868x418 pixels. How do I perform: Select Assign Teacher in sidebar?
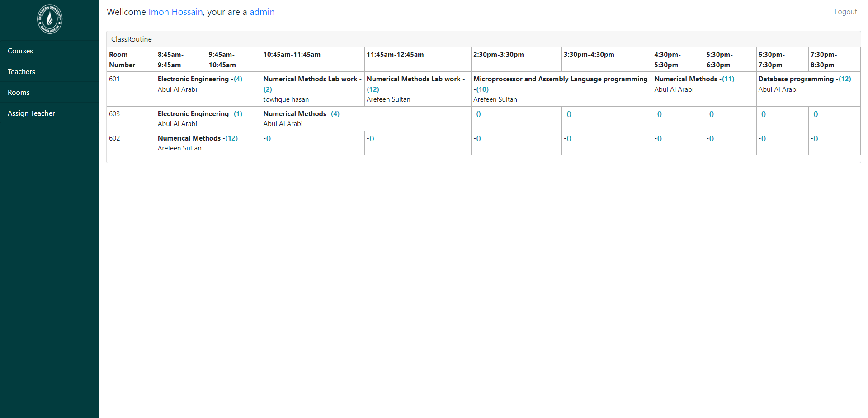31,113
